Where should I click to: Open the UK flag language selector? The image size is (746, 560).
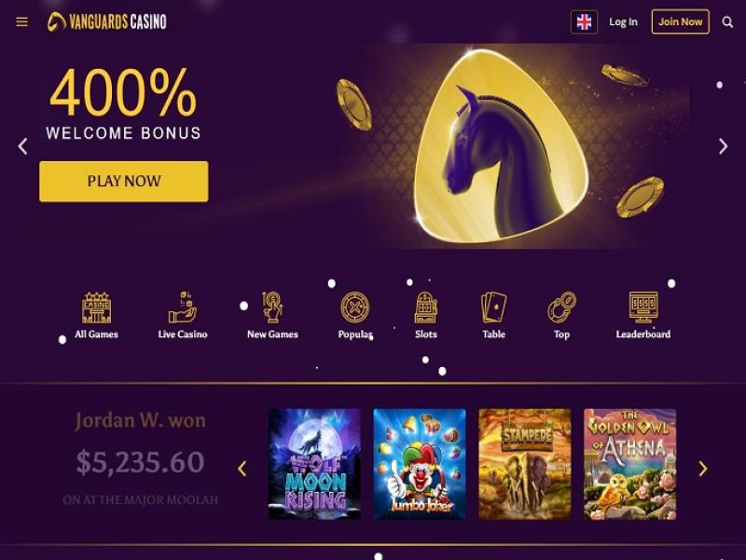coord(584,21)
